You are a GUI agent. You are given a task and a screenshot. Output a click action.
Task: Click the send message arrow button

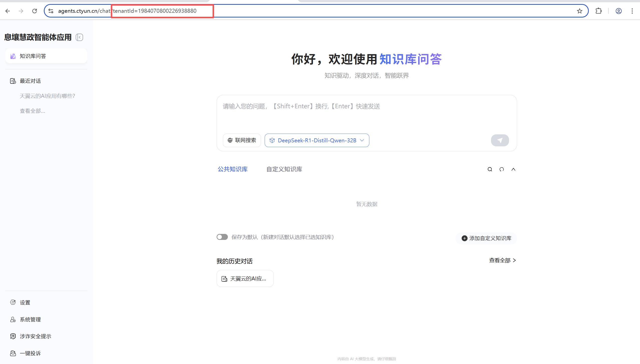[x=500, y=140]
